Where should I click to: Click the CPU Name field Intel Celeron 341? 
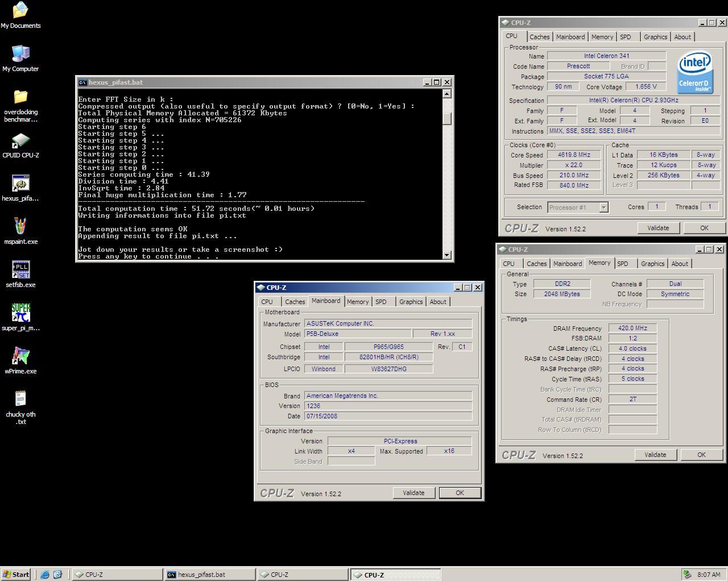606,56
